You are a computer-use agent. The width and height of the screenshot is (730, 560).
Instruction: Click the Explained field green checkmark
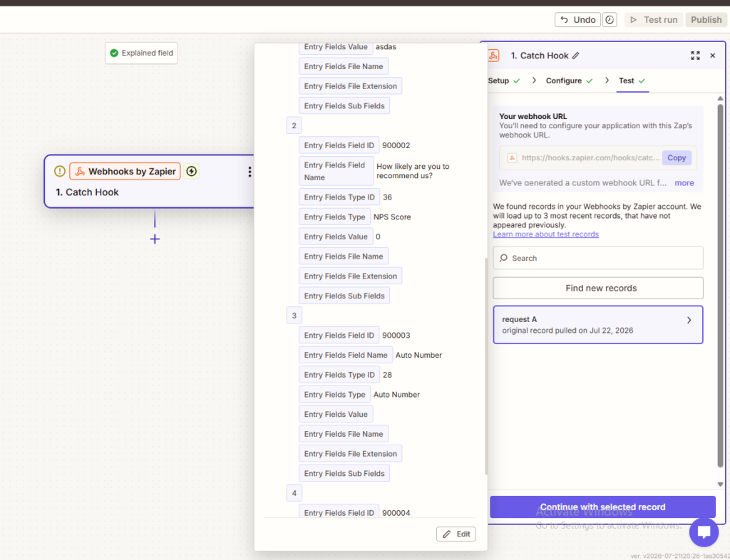[x=114, y=53]
